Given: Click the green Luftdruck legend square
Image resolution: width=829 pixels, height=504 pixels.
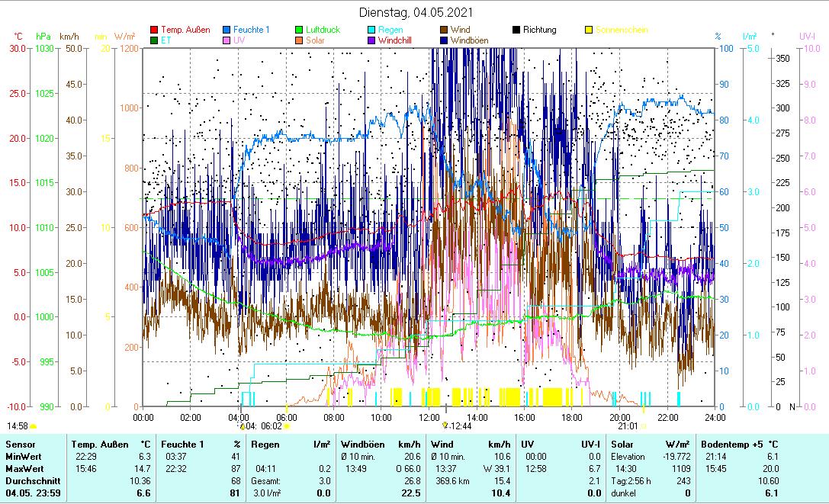Looking at the screenshot, I should click(x=300, y=30).
